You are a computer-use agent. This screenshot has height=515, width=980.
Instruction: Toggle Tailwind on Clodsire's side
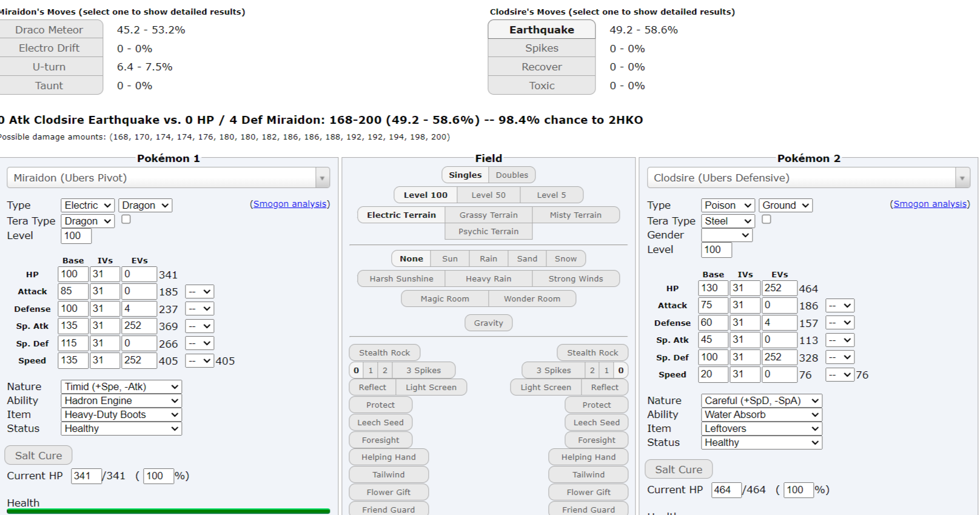pyautogui.click(x=588, y=474)
